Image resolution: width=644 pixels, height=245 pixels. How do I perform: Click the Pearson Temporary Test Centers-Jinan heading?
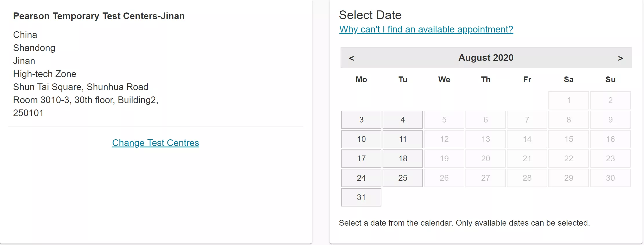pyautogui.click(x=99, y=16)
